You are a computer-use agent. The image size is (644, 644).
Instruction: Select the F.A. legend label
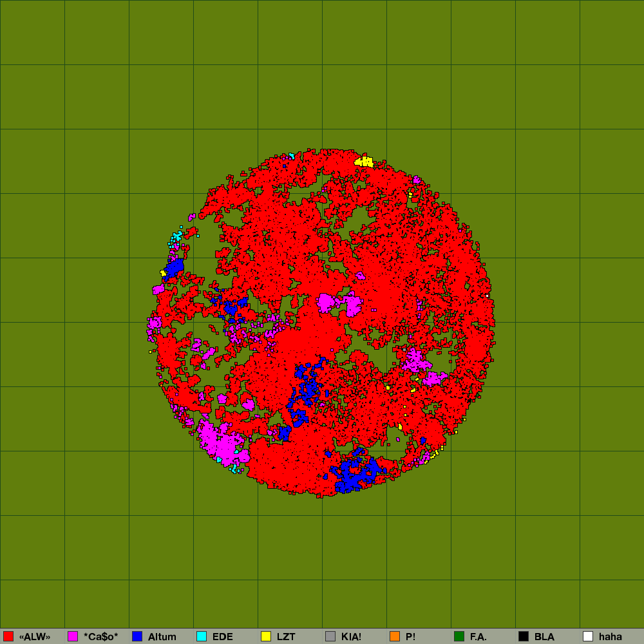point(478,637)
